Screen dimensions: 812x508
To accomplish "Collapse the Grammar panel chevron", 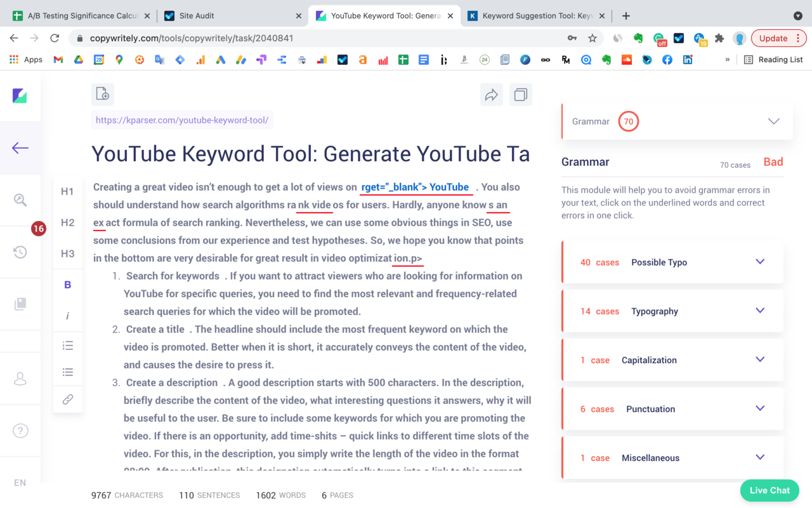I will [x=773, y=121].
